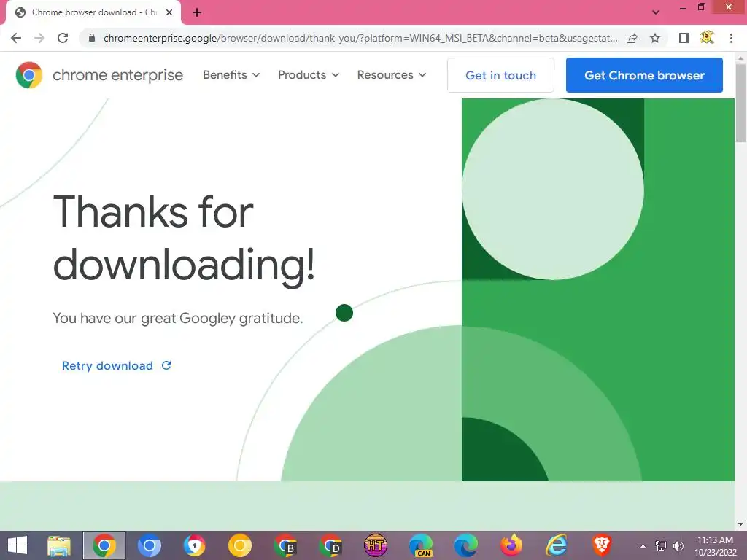Open Google Chrome taskbar icon
Image resolution: width=747 pixels, height=560 pixels.
[x=104, y=545]
